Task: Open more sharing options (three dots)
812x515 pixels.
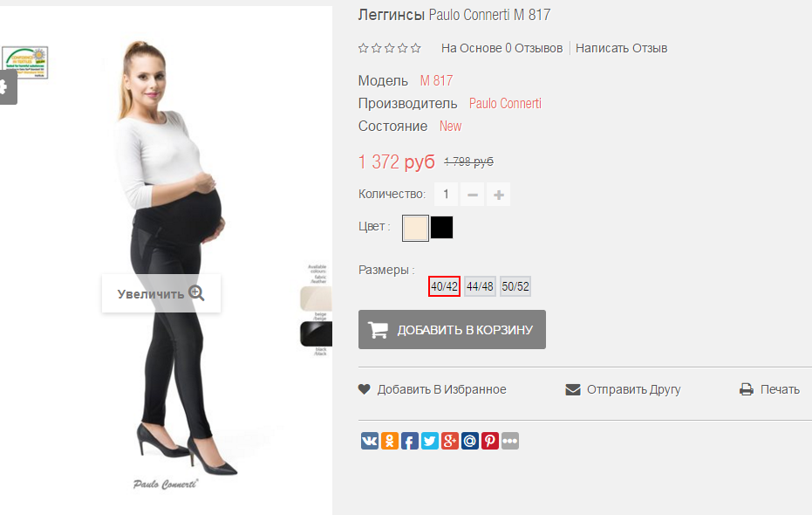Action: tap(510, 441)
